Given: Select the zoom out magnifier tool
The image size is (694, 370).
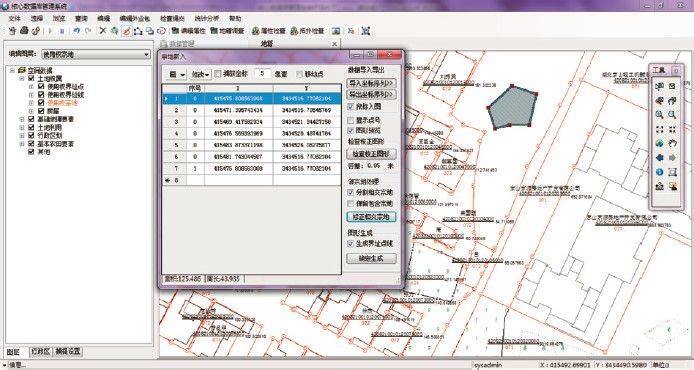Looking at the screenshot, I should click(x=672, y=115).
